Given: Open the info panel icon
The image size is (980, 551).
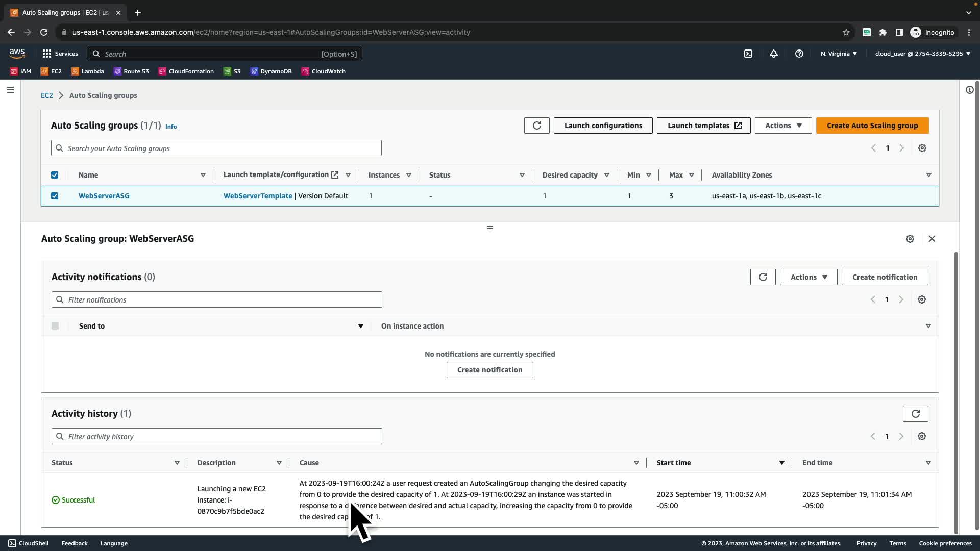Looking at the screenshot, I should coord(969,90).
